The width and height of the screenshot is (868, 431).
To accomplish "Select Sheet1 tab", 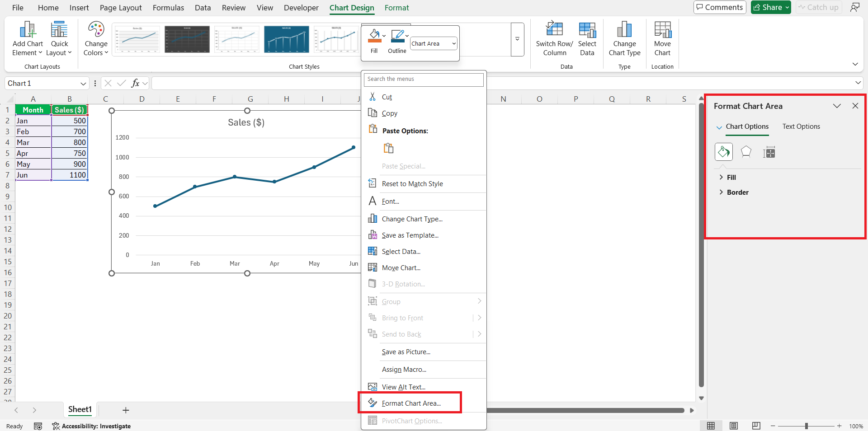I will [80, 410].
